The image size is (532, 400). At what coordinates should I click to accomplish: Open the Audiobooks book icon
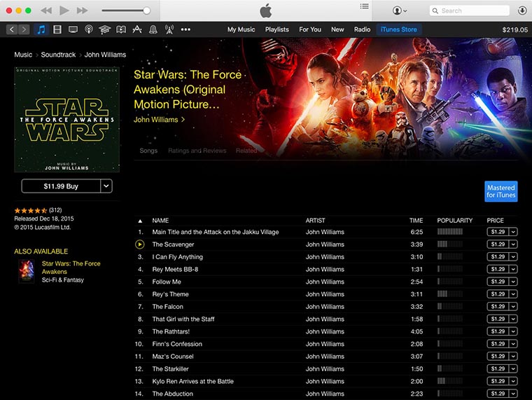click(121, 29)
